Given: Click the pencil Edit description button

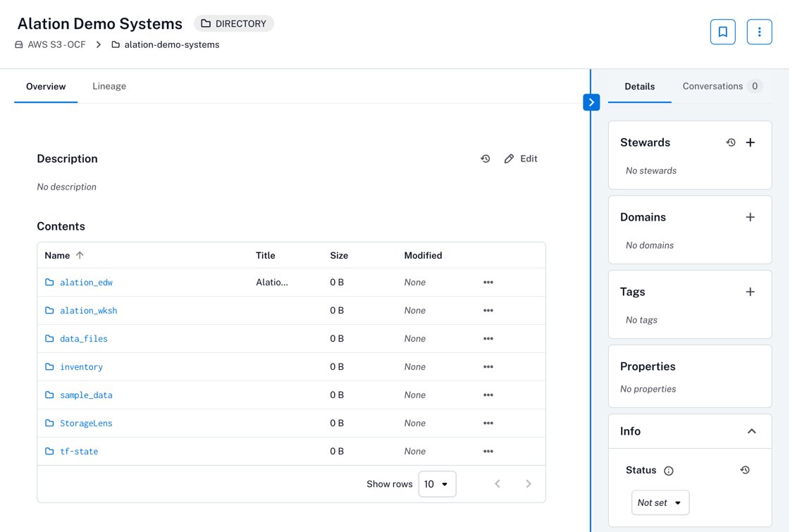Looking at the screenshot, I should 521,159.
